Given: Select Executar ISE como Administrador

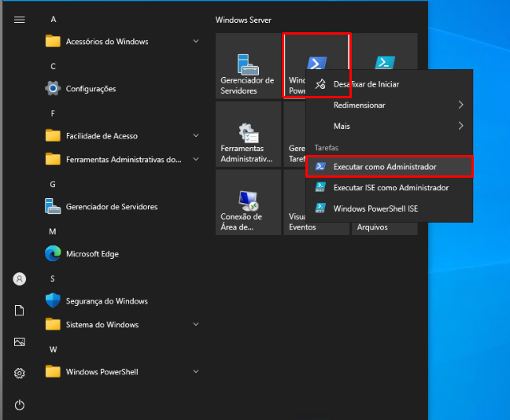Looking at the screenshot, I should coord(390,188).
